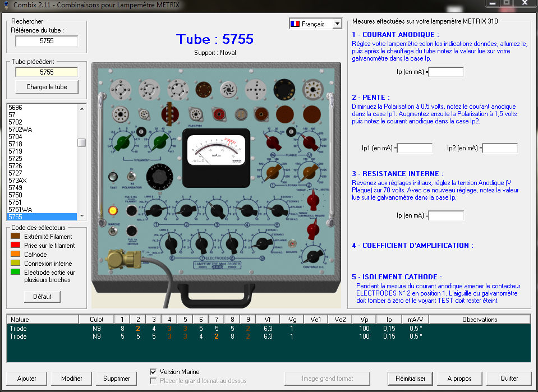Click the Ip field under Courant Anodique
Image resolution: width=538 pixels, height=392 pixels.
447,72
